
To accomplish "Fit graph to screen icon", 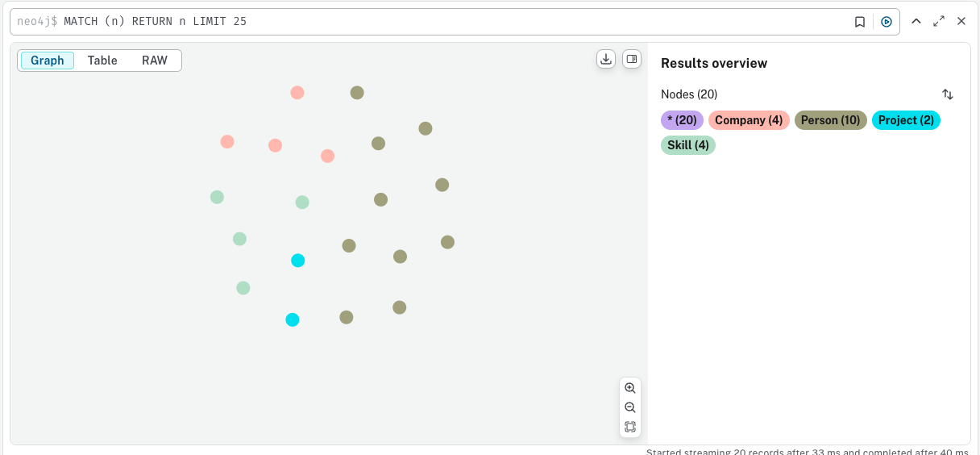I will coord(630,427).
